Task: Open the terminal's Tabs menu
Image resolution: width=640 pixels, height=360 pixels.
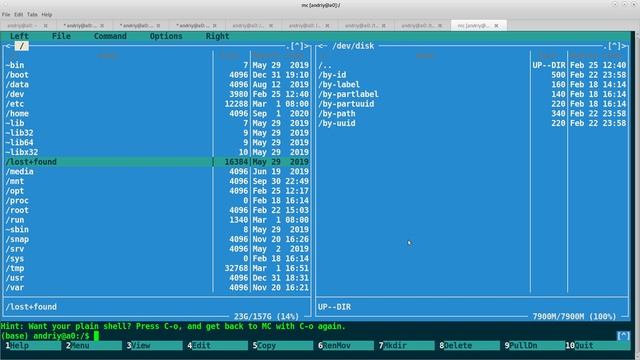Action: pos(32,14)
